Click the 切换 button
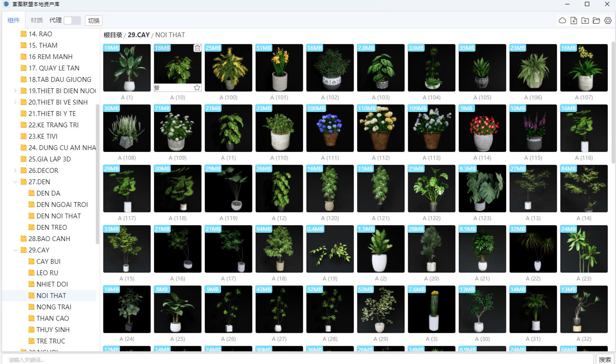The height and width of the screenshot is (364, 616). pos(94,21)
